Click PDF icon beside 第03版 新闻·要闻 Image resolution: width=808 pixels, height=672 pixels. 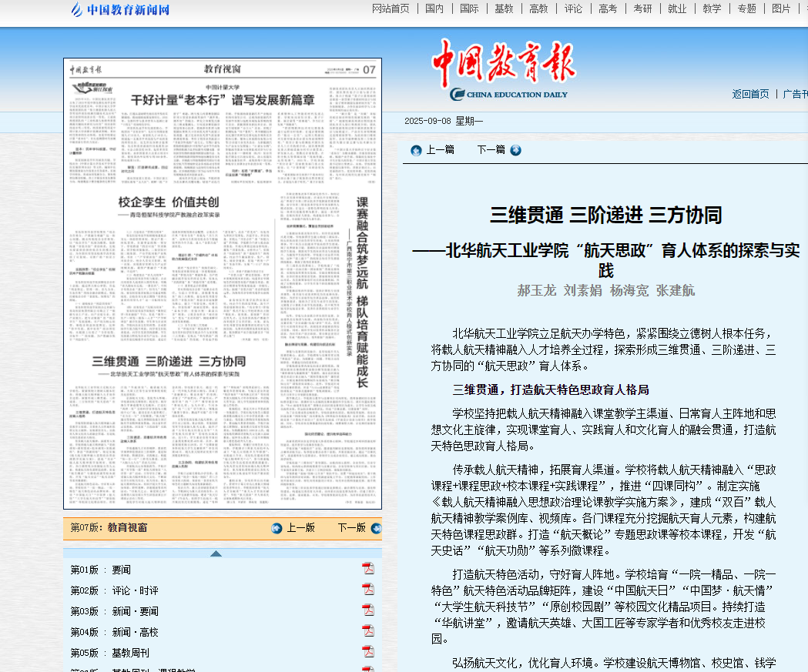click(x=368, y=610)
